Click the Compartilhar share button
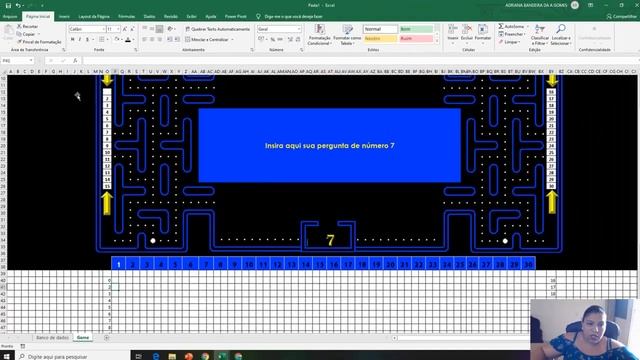The height and width of the screenshot is (360, 640). click(621, 16)
